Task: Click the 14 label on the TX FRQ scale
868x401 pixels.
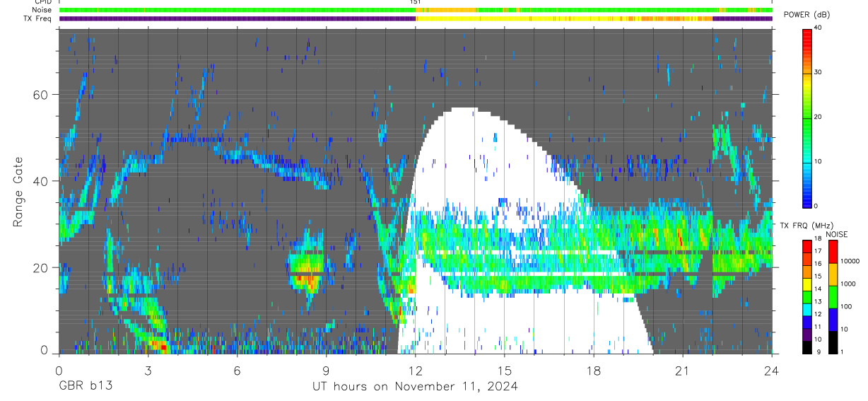Action: tap(818, 289)
